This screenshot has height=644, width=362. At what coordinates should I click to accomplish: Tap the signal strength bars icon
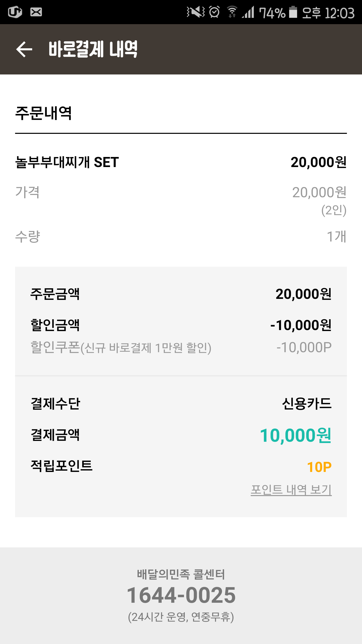coord(248,12)
